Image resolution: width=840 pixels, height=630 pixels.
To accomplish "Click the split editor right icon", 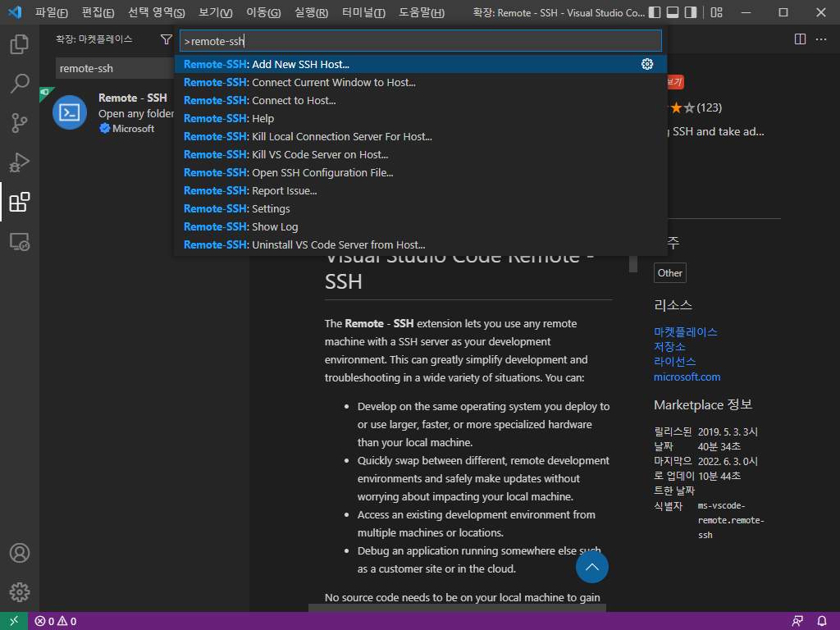I will tap(800, 39).
